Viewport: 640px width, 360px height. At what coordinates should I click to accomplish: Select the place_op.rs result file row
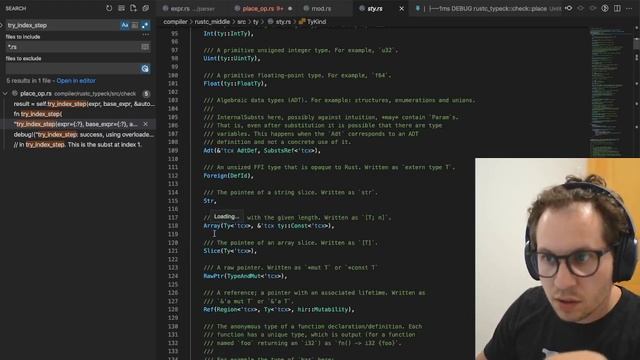pyautogui.click(x=78, y=93)
